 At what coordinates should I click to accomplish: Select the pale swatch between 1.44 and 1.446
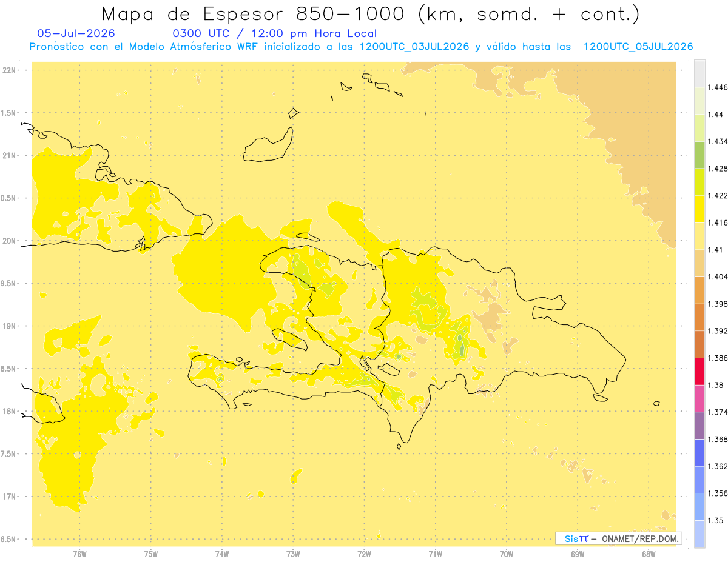click(x=699, y=101)
